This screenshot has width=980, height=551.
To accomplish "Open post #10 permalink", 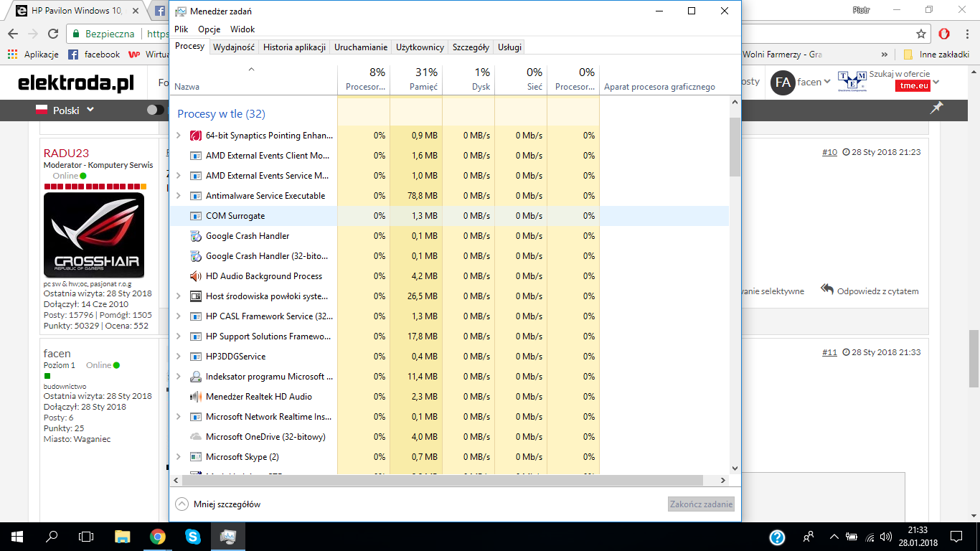I will click(829, 152).
